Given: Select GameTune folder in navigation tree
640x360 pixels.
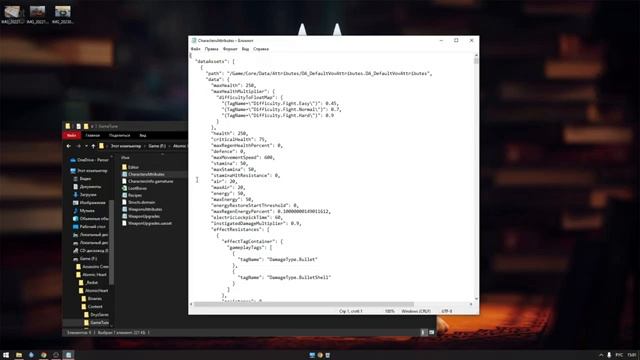Looking at the screenshot, I should [x=96, y=322].
